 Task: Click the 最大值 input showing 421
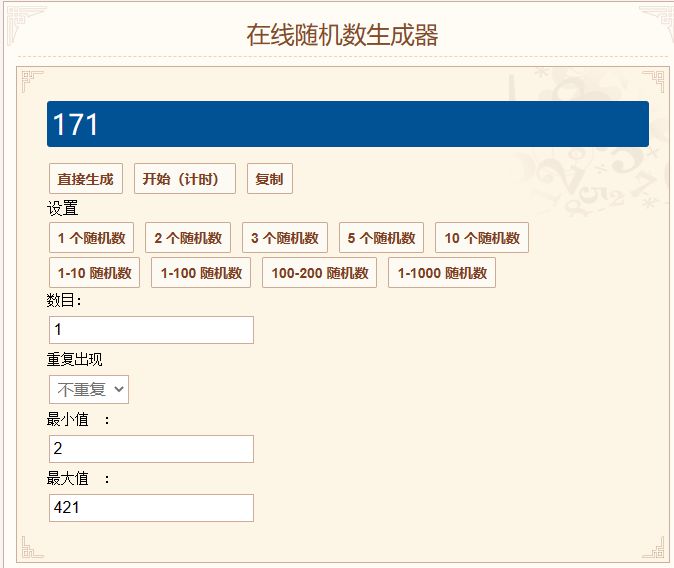coord(151,508)
